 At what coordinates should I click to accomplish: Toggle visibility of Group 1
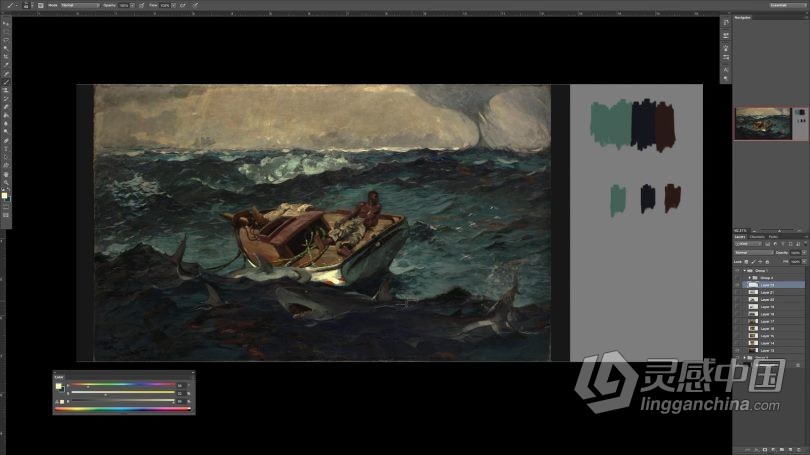click(737, 271)
